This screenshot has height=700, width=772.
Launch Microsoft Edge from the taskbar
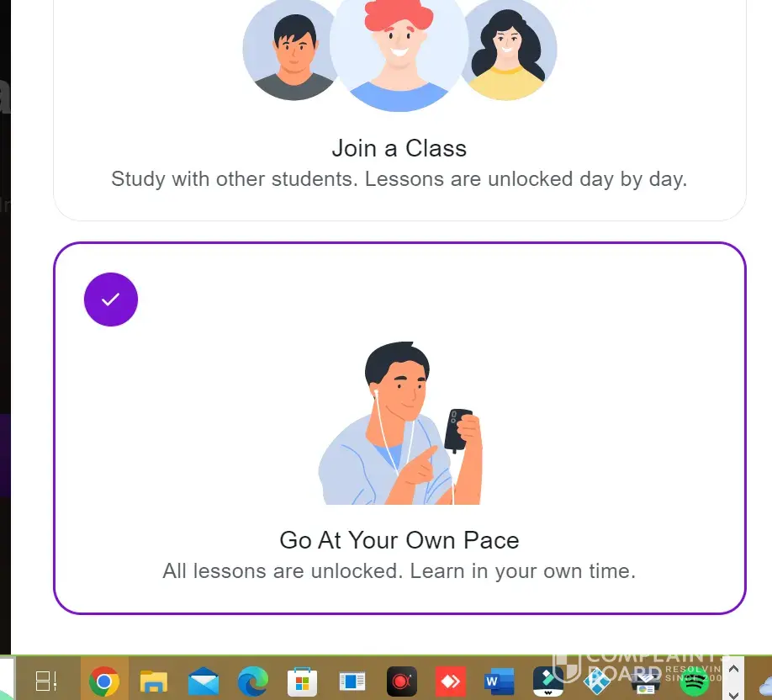coord(252,681)
